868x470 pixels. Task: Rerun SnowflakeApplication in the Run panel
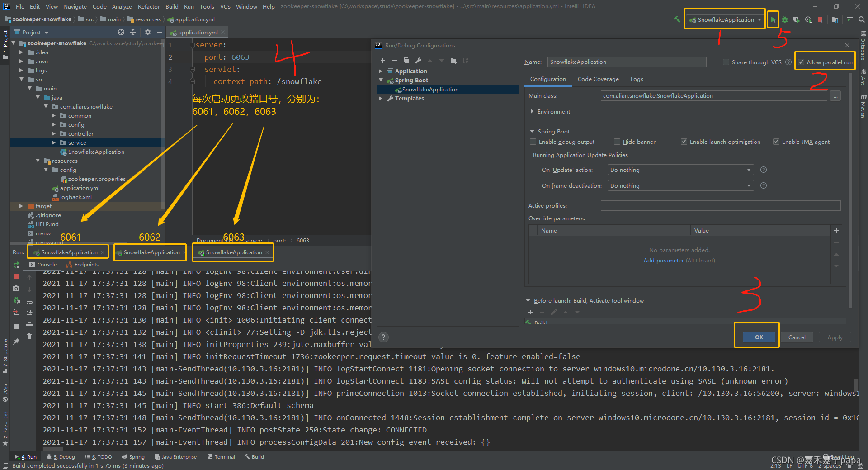point(17,265)
